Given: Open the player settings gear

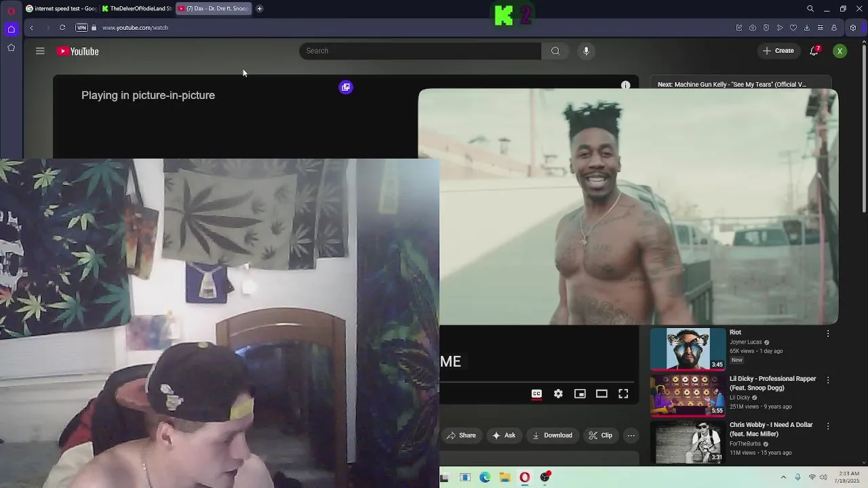Looking at the screenshot, I should [x=558, y=394].
